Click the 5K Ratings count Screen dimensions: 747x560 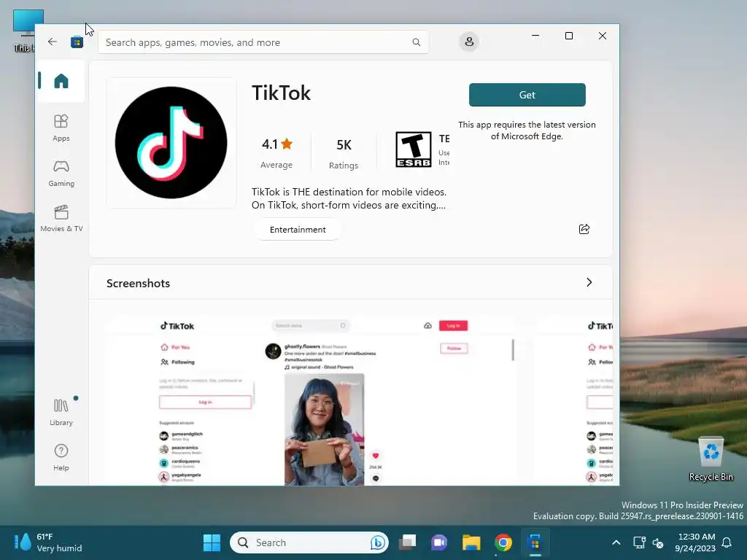click(x=344, y=154)
